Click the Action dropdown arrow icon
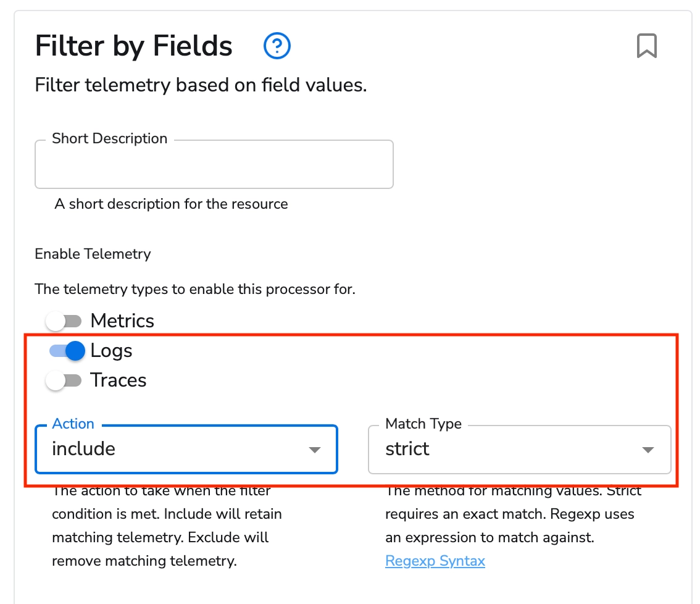The height and width of the screenshot is (604, 700). [315, 450]
